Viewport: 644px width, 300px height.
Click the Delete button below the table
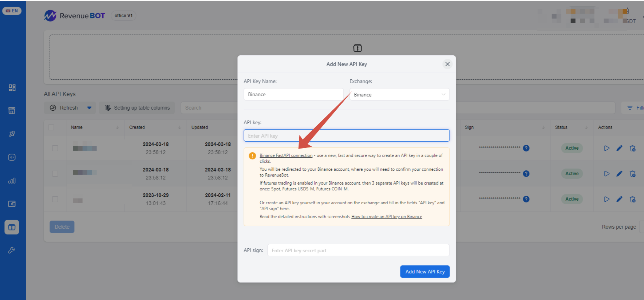62,227
